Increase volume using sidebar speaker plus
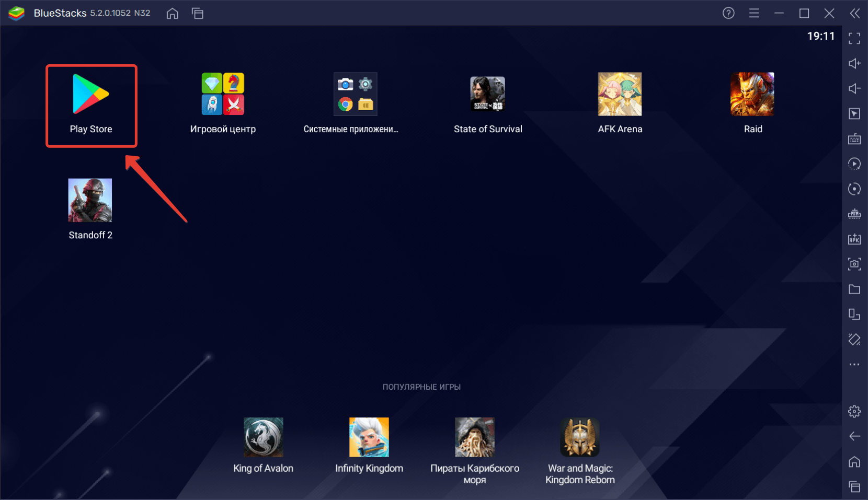The image size is (868, 500). click(x=854, y=63)
